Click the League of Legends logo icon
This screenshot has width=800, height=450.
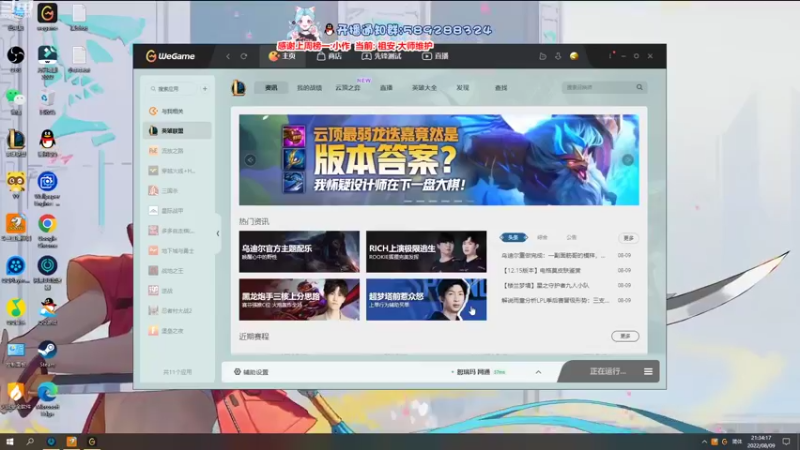tap(238, 88)
